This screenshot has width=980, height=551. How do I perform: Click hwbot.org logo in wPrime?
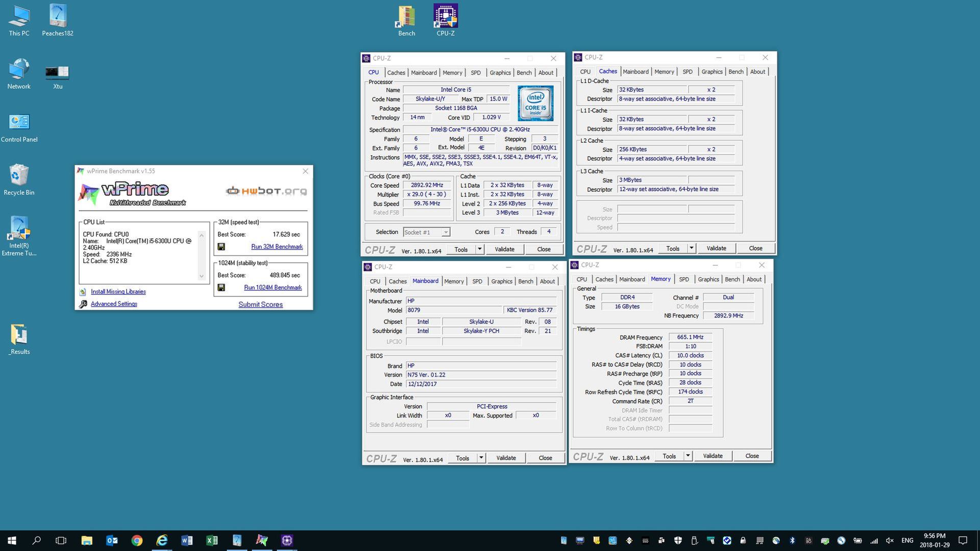[x=266, y=191]
